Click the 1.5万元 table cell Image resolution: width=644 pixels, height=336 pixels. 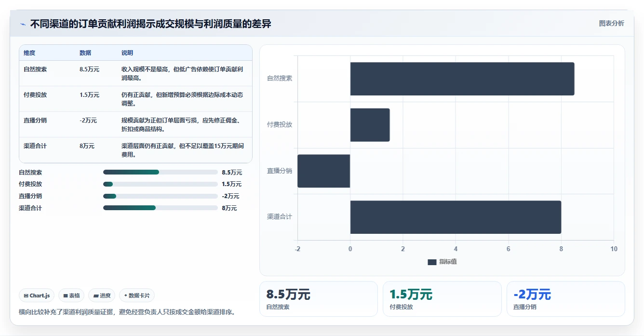point(89,95)
